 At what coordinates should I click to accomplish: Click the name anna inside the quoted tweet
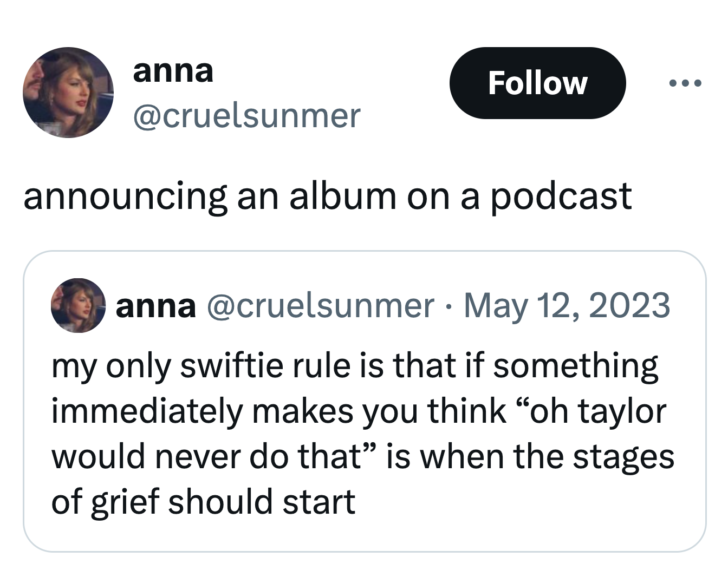coord(156,305)
